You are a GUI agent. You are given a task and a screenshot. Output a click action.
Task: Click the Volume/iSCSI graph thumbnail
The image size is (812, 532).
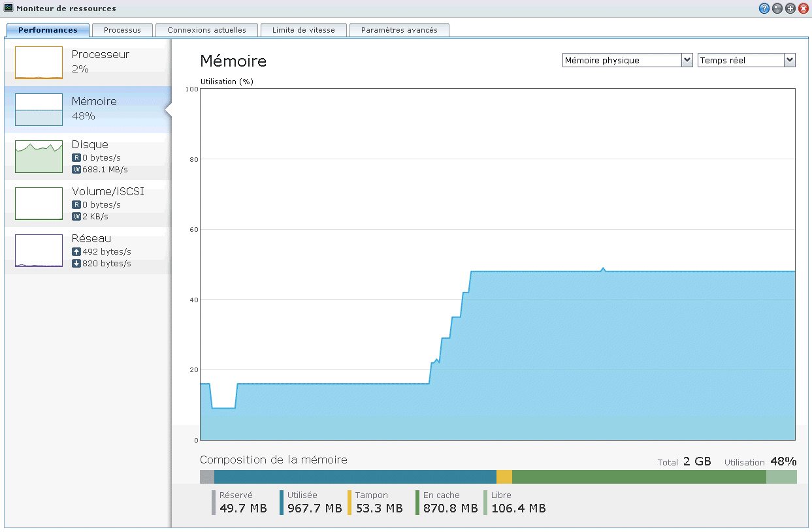(39, 204)
